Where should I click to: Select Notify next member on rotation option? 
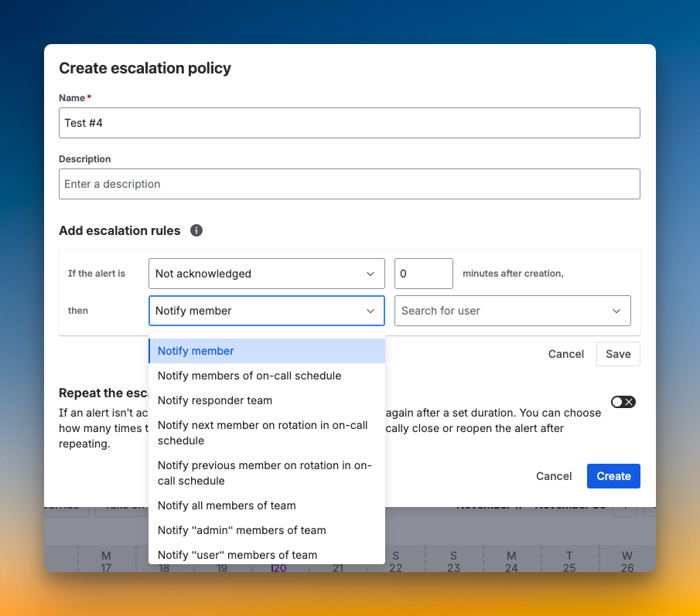pos(263,433)
